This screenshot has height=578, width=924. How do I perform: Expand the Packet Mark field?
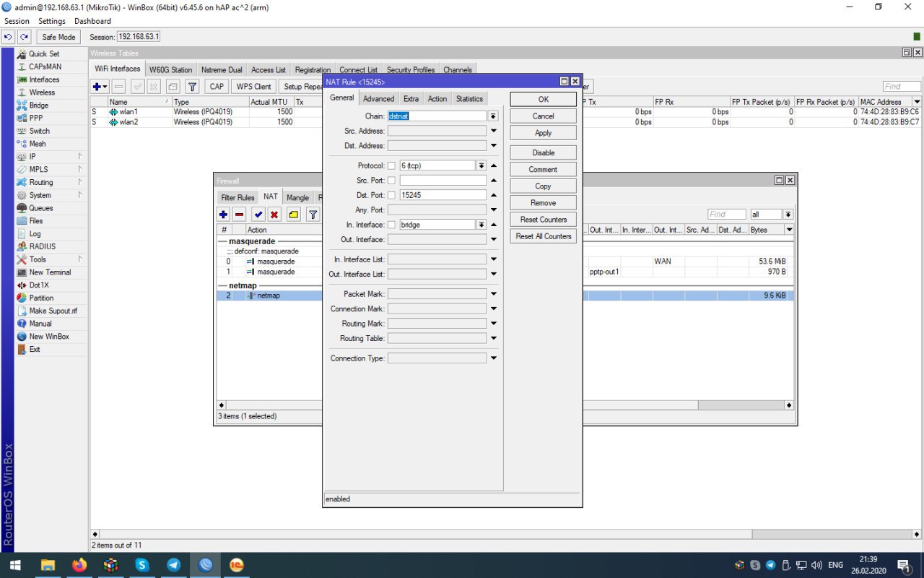494,294
